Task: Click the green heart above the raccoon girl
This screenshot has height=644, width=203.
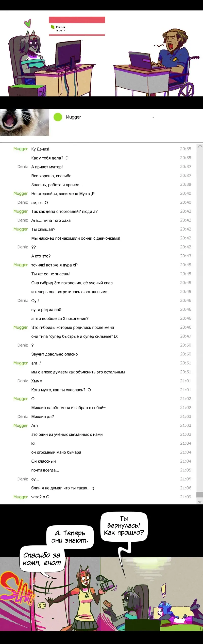Action: point(28,23)
